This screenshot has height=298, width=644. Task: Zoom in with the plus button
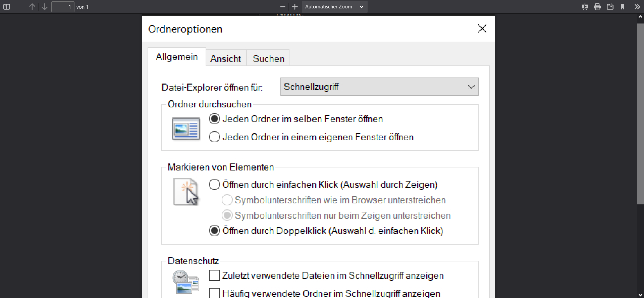pyautogui.click(x=295, y=7)
